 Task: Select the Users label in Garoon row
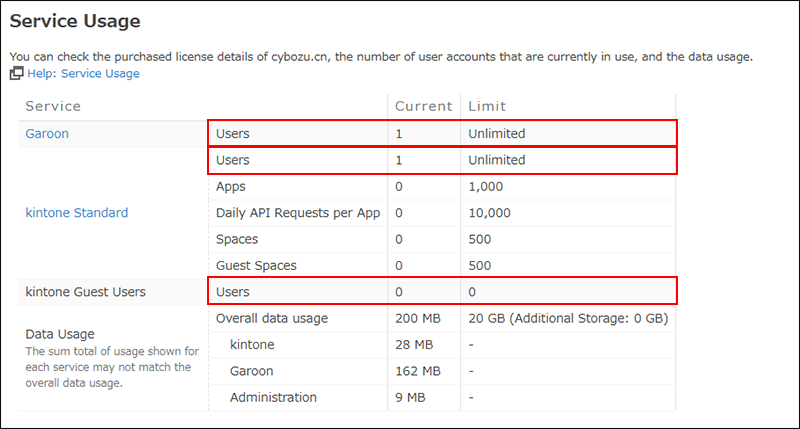(233, 133)
